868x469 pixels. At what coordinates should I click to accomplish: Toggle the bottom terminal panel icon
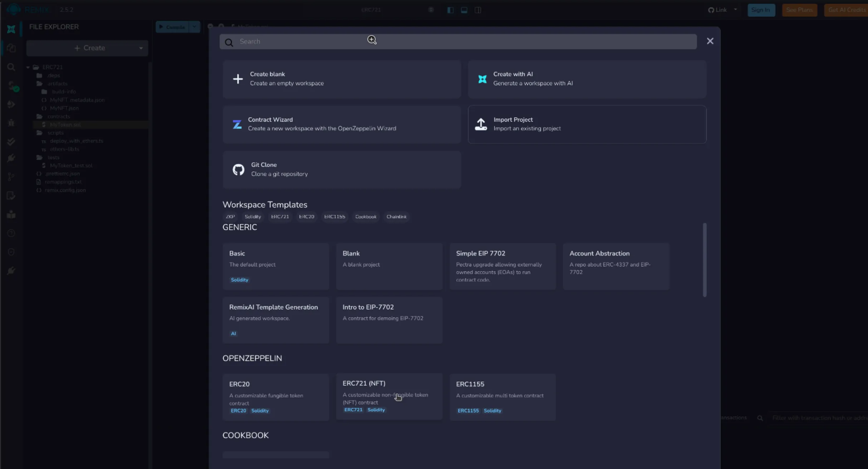(x=464, y=10)
